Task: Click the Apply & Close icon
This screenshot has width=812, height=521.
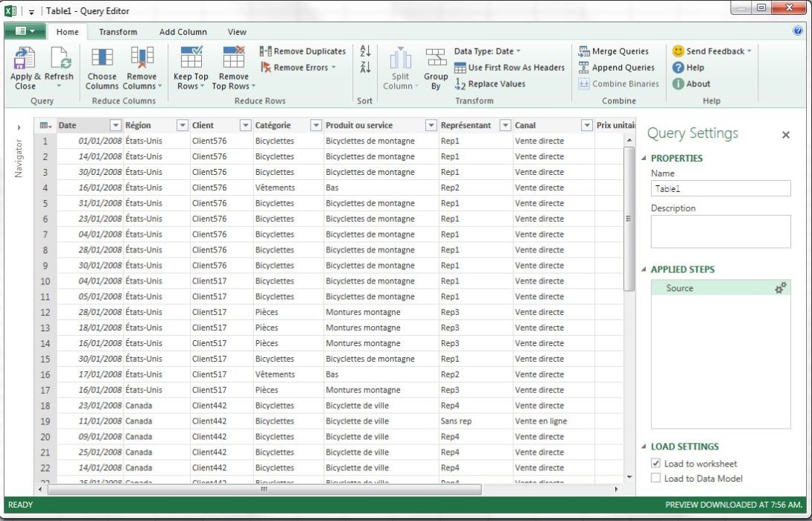Action: (x=23, y=66)
